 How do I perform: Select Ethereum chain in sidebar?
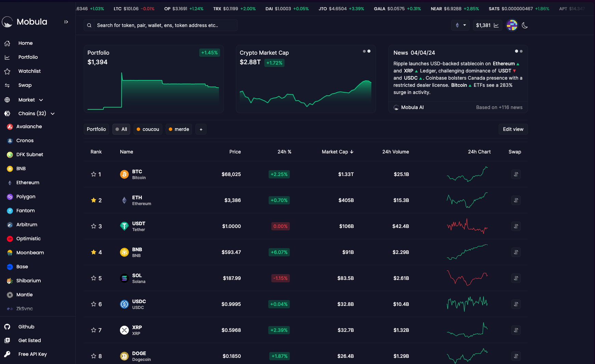[28, 183]
